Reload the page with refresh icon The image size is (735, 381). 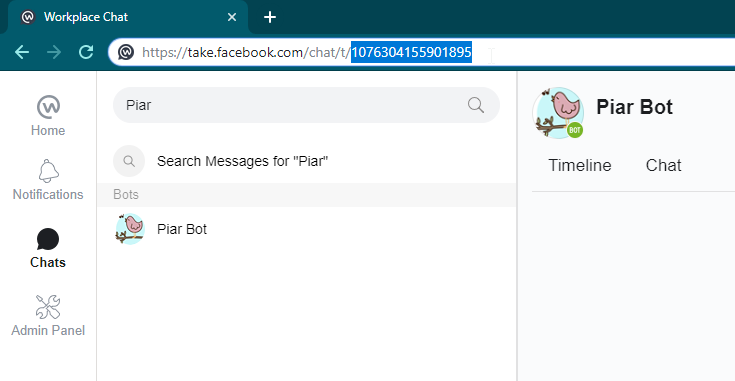[86, 52]
